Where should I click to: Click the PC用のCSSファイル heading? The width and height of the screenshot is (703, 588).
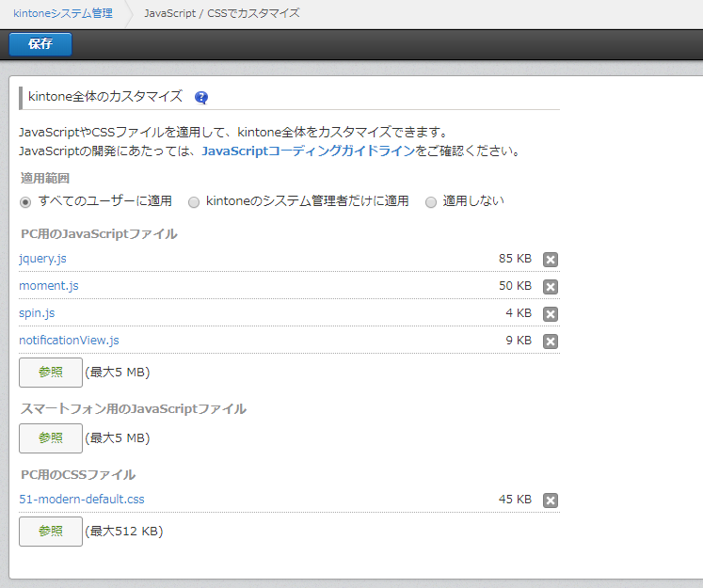[78, 474]
